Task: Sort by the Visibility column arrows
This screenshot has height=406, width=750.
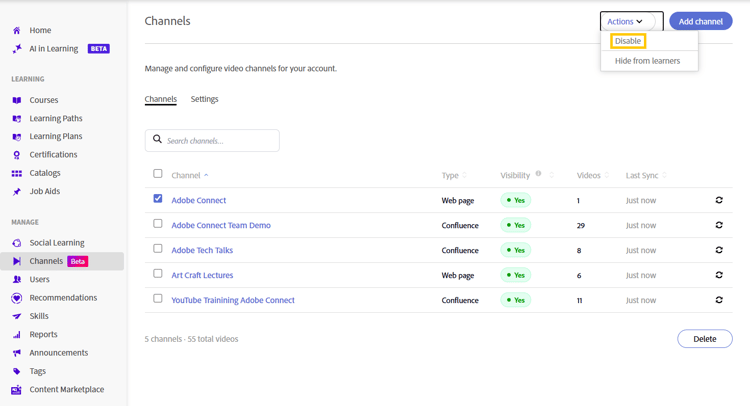Action: point(551,176)
